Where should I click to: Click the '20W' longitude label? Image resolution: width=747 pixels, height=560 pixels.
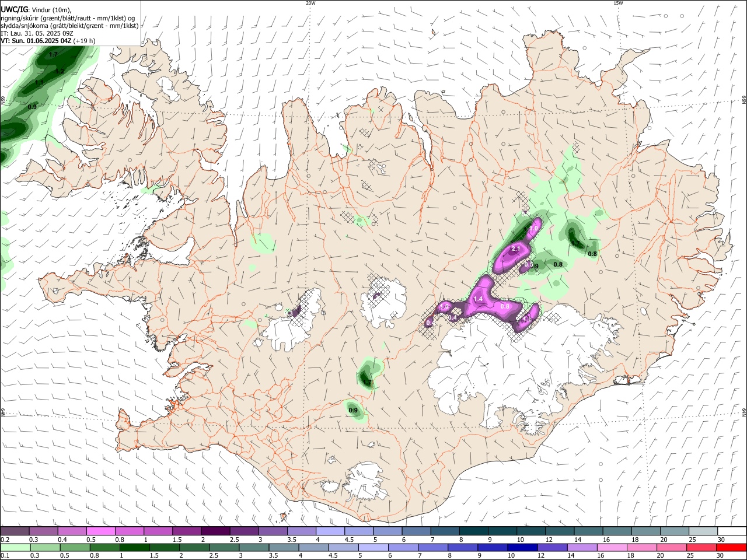click(x=310, y=3)
